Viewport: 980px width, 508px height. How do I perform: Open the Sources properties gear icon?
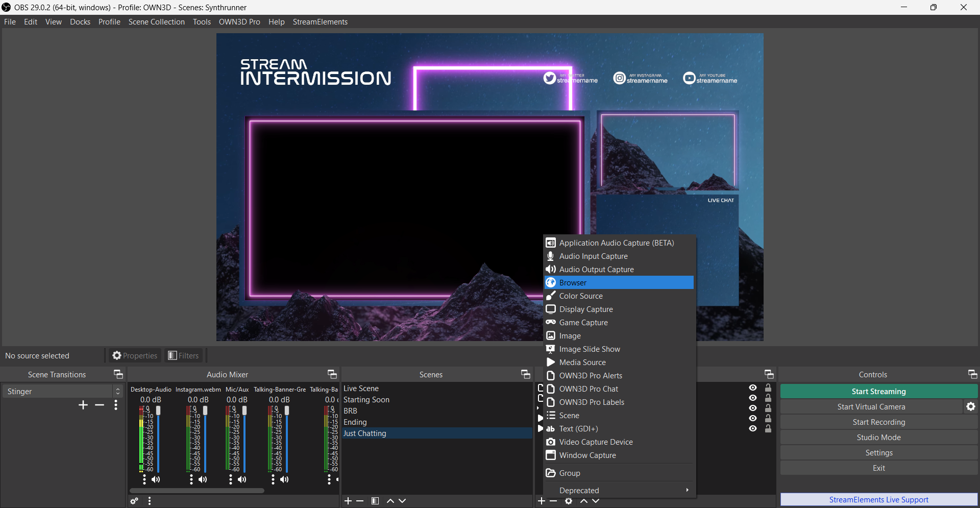[568, 501]
